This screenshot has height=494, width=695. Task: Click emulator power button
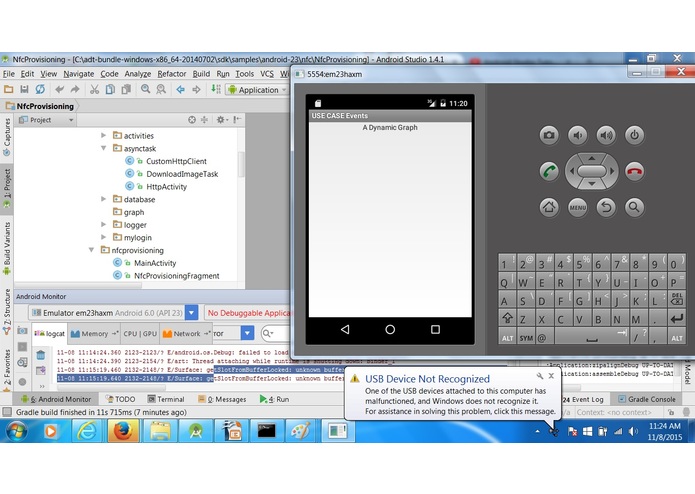click(x=634, y=135)
